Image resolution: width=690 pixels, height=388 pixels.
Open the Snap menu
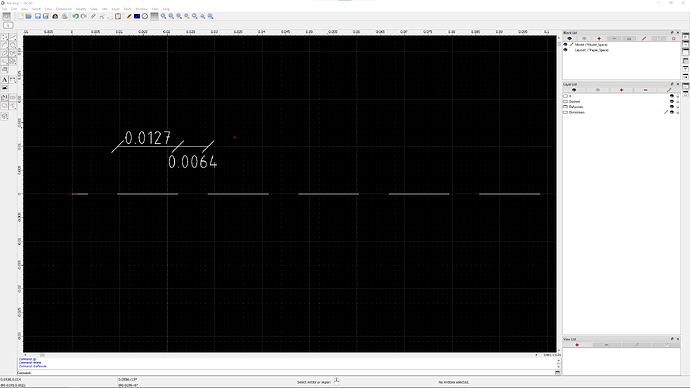pos(94,9)
